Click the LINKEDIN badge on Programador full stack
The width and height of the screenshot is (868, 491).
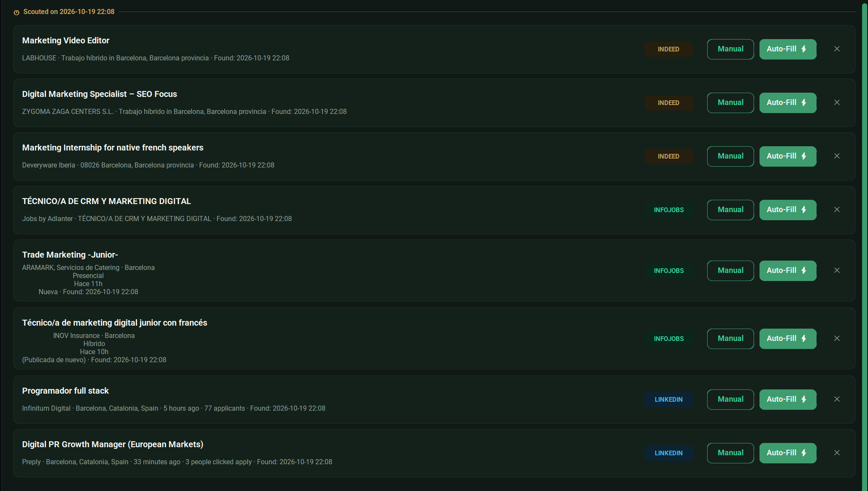[668, 400]
